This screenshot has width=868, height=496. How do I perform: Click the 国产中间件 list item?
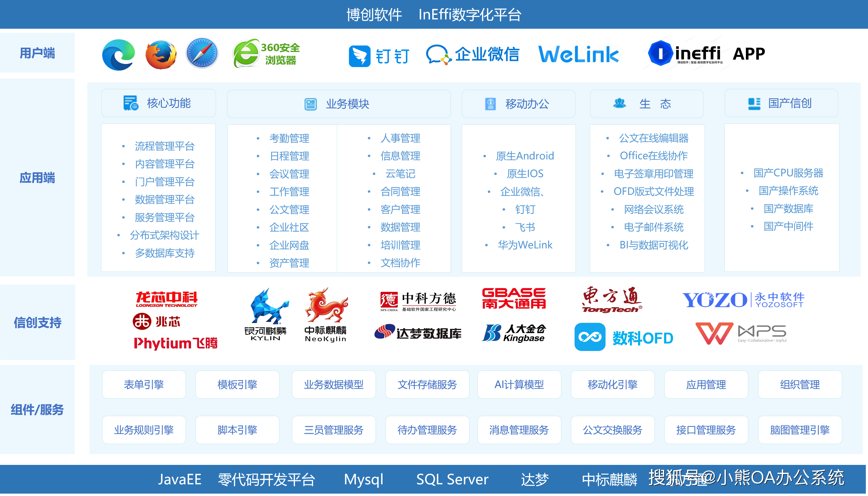tap(788, 227)
